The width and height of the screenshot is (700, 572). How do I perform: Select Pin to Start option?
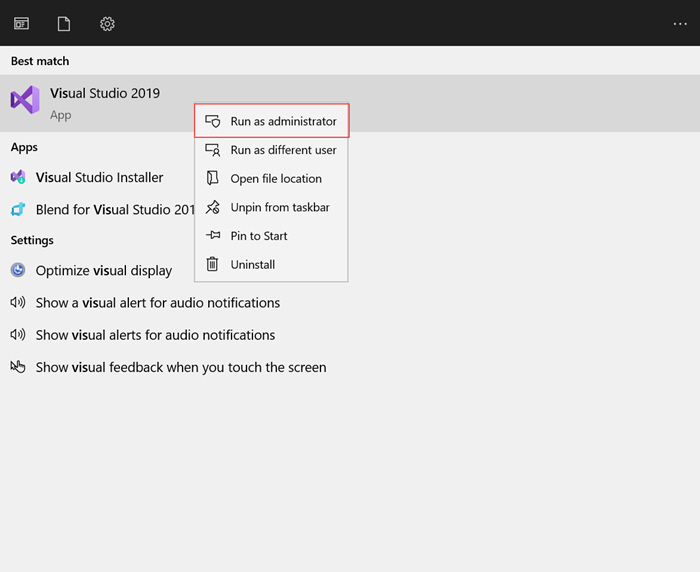(x=271, y=236)
